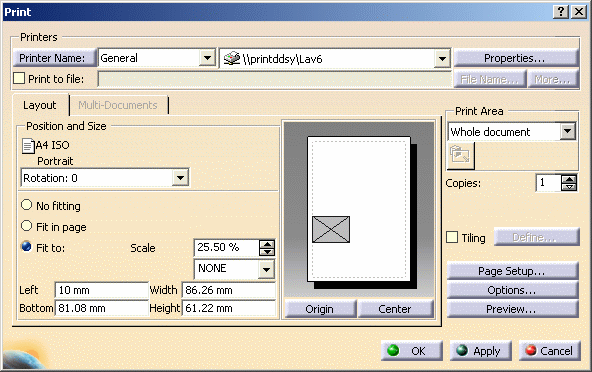Increase the Scale value with up arrow
This screenshot has width=592, height=372.
point(267,244)
